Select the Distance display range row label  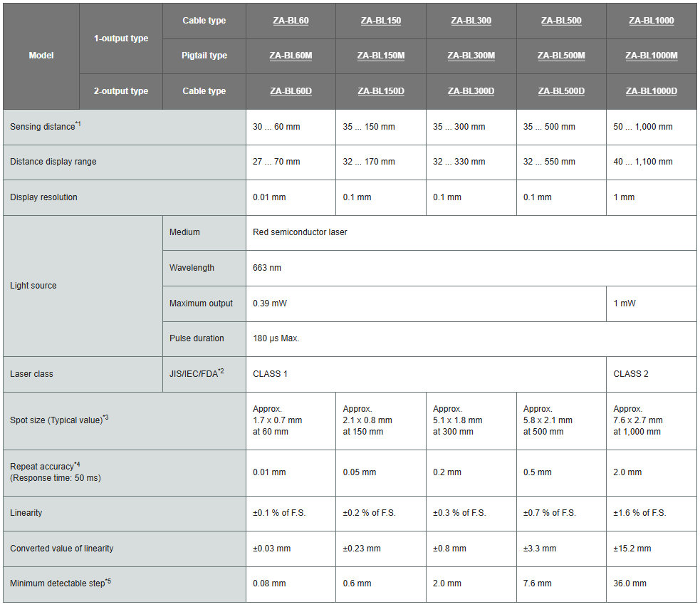[125, 162]
